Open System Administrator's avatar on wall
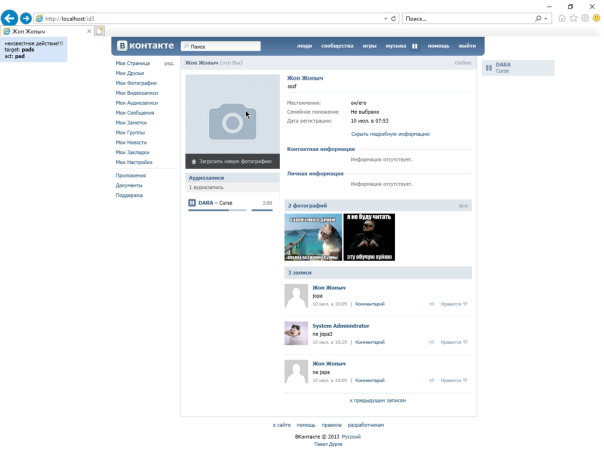Screen dimensions: 604x464 pyautogui.click(x=296, y=333)
